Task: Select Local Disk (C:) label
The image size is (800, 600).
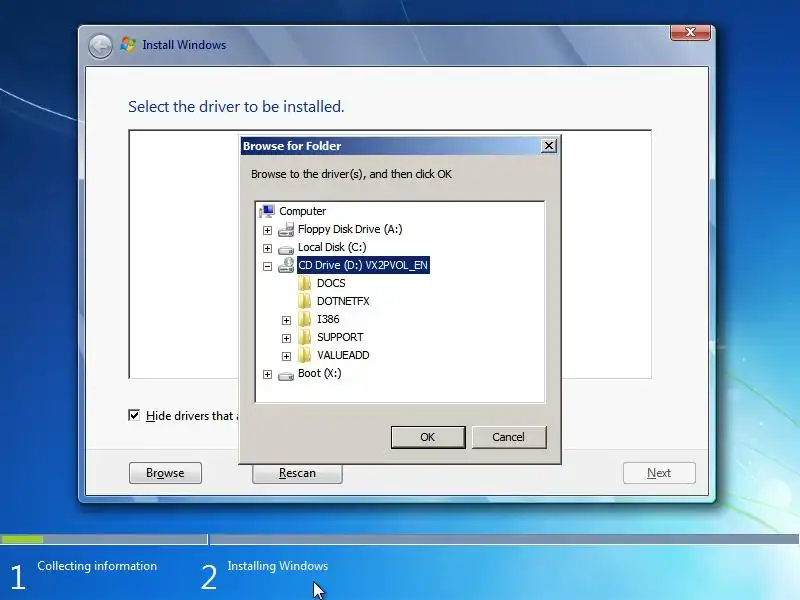Action: [x=332, y=247]
